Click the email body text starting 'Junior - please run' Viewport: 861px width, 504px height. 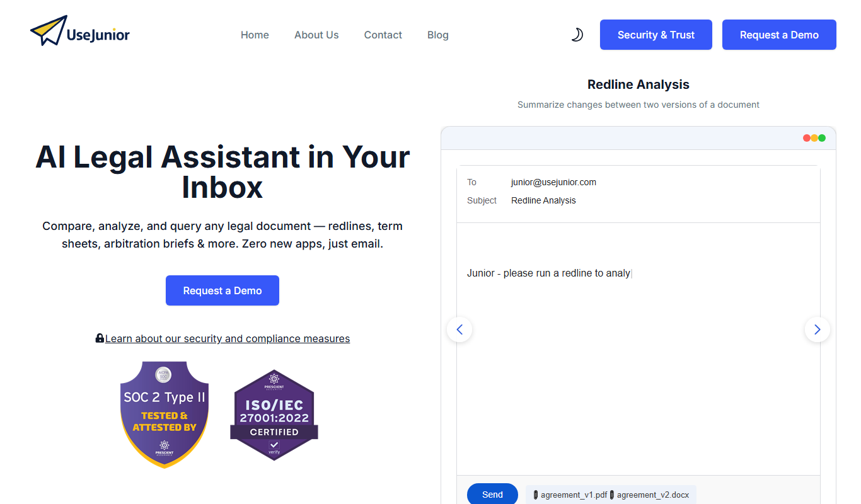point(548,273)
